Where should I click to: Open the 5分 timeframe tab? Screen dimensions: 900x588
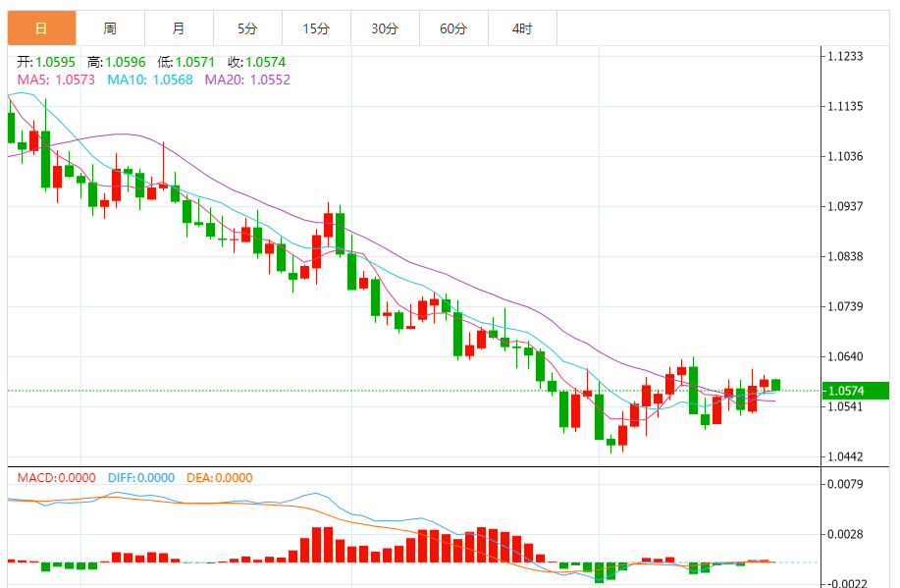click(248, 28)
